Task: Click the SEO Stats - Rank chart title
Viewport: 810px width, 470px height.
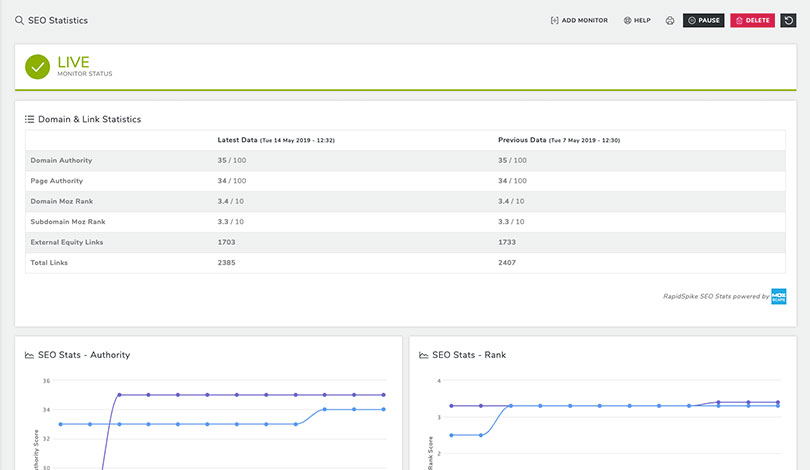Action: coord(469,355)
